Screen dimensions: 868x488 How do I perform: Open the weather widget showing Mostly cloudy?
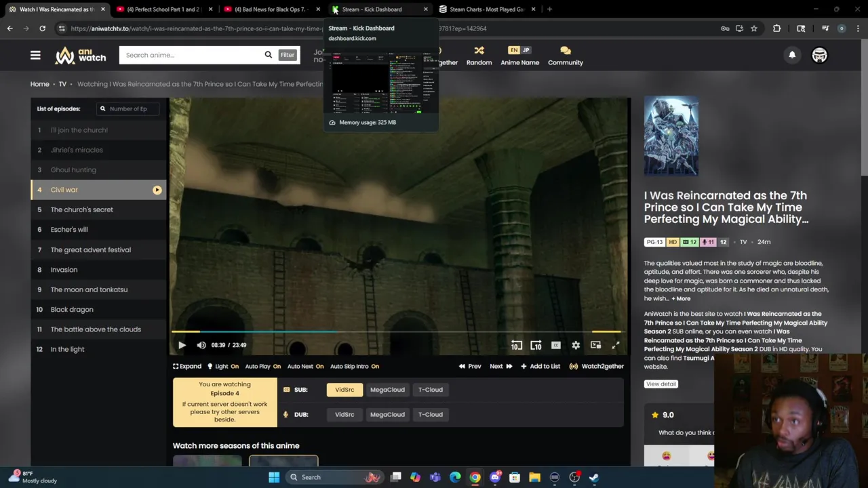point(31,477)
